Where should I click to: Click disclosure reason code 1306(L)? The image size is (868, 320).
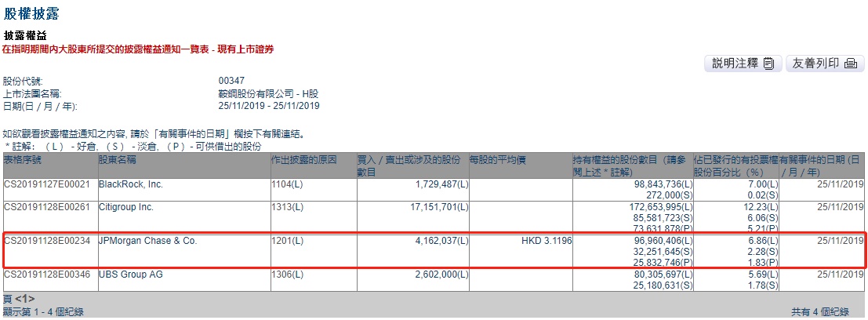coord(287,274)
